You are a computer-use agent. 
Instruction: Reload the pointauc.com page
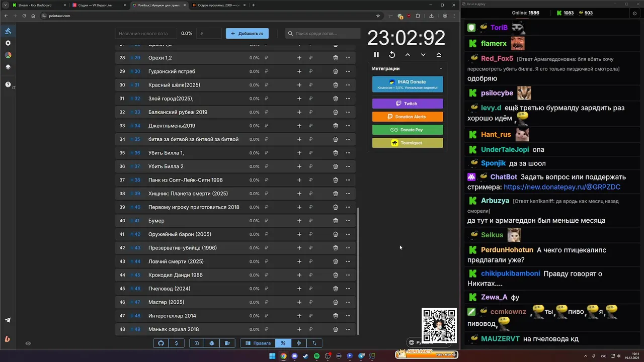(24, 16)
